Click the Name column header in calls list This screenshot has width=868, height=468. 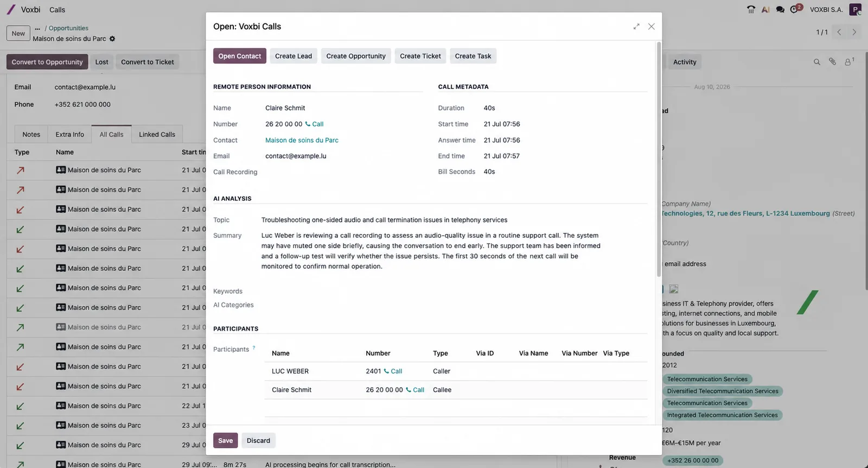point(65,152)
